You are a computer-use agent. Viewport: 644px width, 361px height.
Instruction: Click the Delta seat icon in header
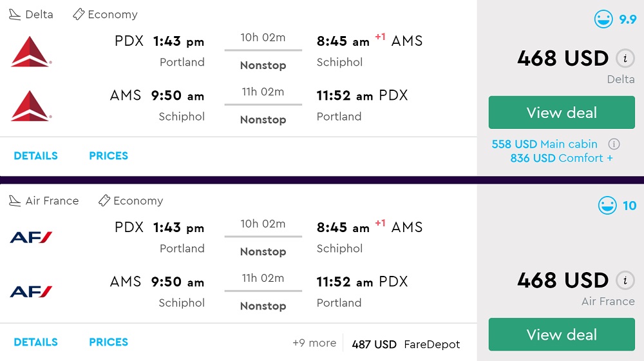pos(15,14)
